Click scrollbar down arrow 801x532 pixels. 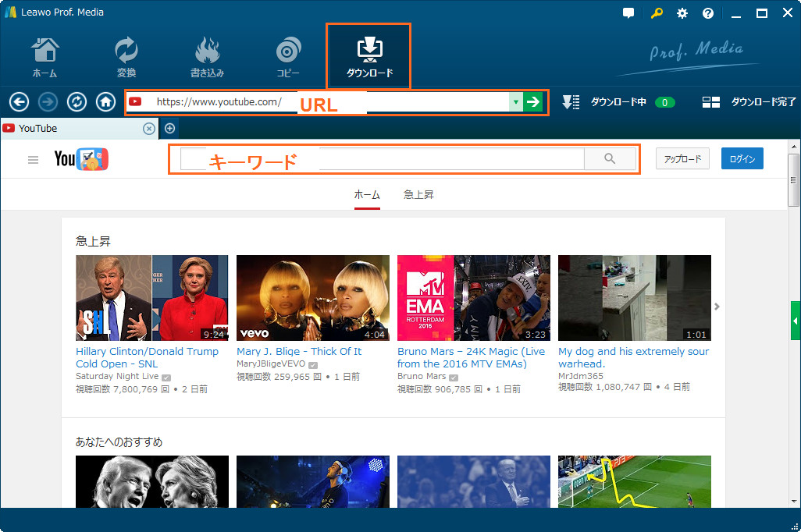click(793, 502)
